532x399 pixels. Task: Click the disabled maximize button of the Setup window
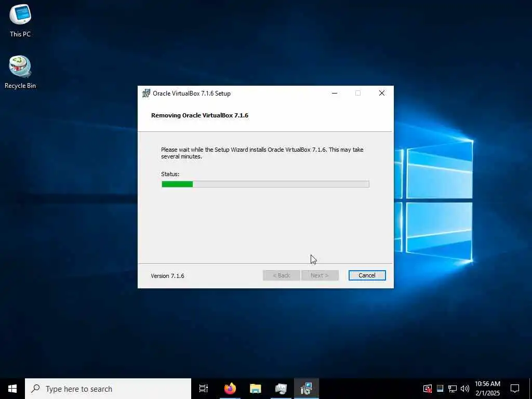358,94
